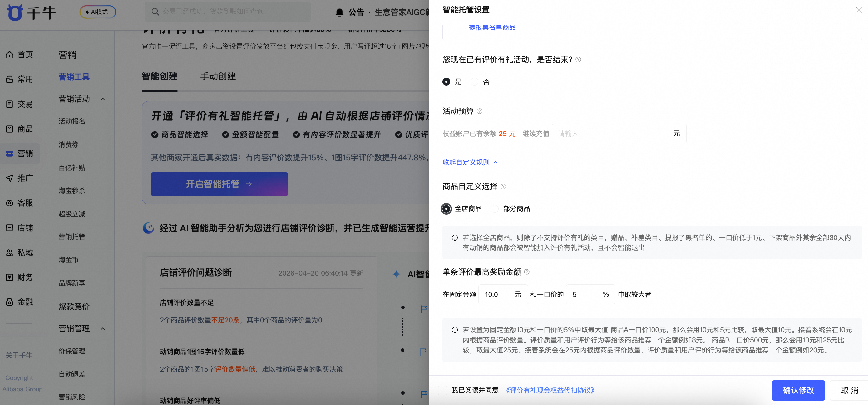Click the AI sparkle star icon

pos(396,274)
